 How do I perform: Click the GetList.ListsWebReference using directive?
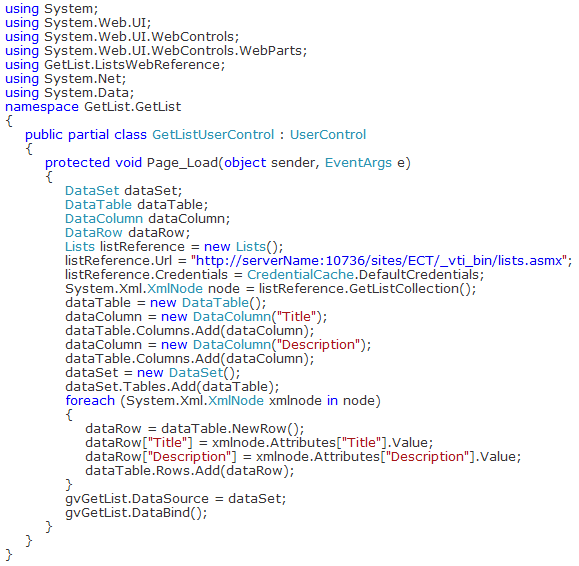click(x=115, y=65)
